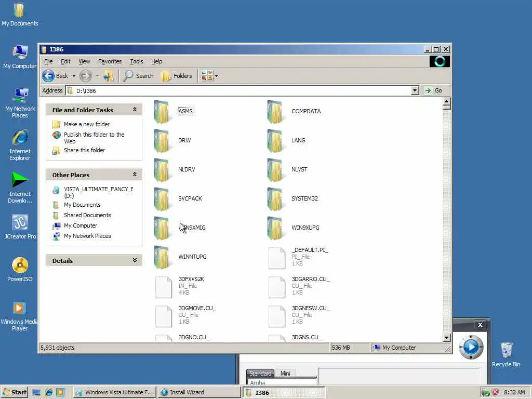
Task: Select the WINNTUPG folder
Action: click(x=180, y=257)
